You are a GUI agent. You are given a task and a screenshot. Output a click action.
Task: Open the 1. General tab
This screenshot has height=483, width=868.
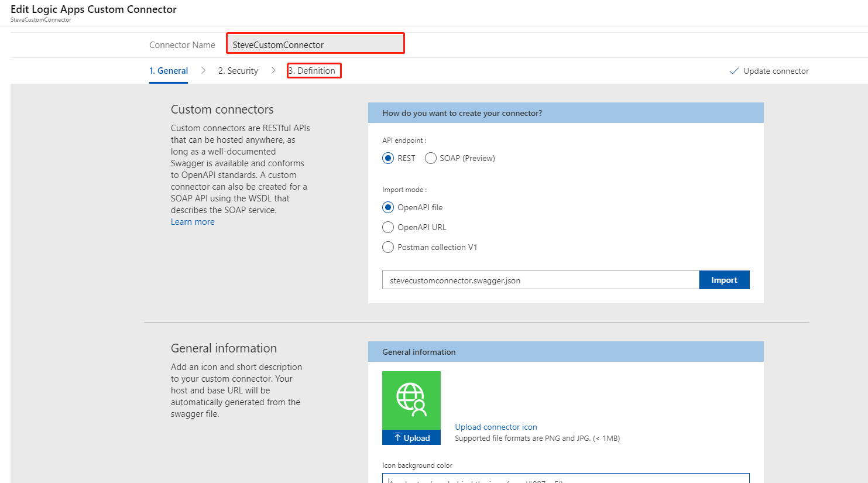pyautogui.click(x=169, y=71)
